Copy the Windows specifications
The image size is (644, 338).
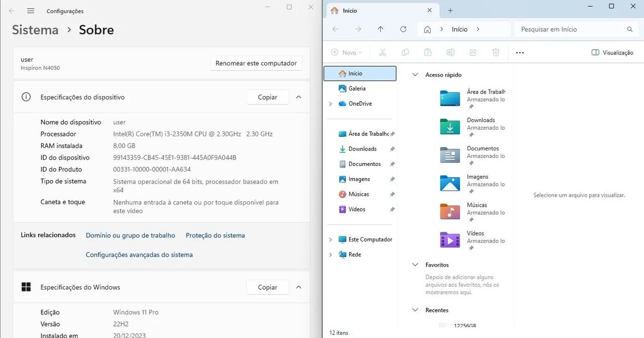[268, 287]
